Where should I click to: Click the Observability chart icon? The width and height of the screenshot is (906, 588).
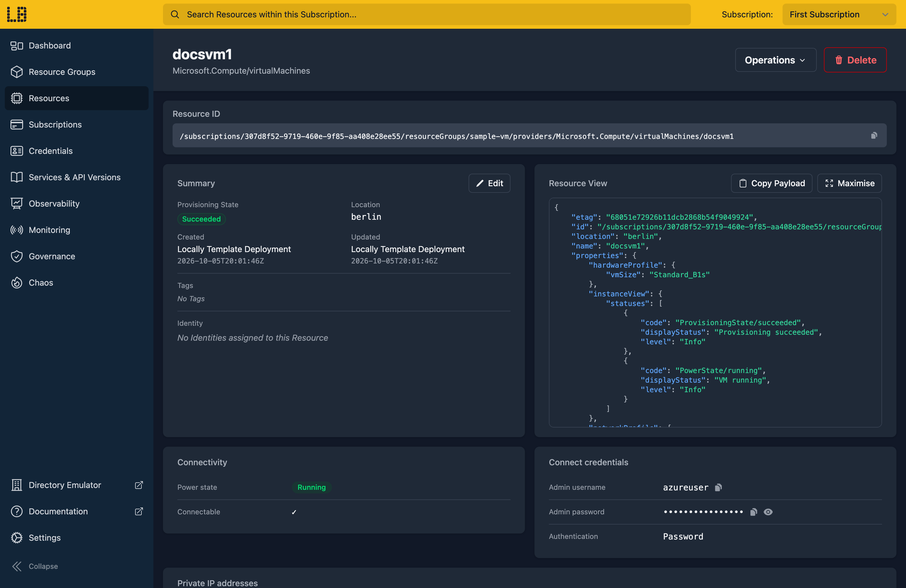17,204
